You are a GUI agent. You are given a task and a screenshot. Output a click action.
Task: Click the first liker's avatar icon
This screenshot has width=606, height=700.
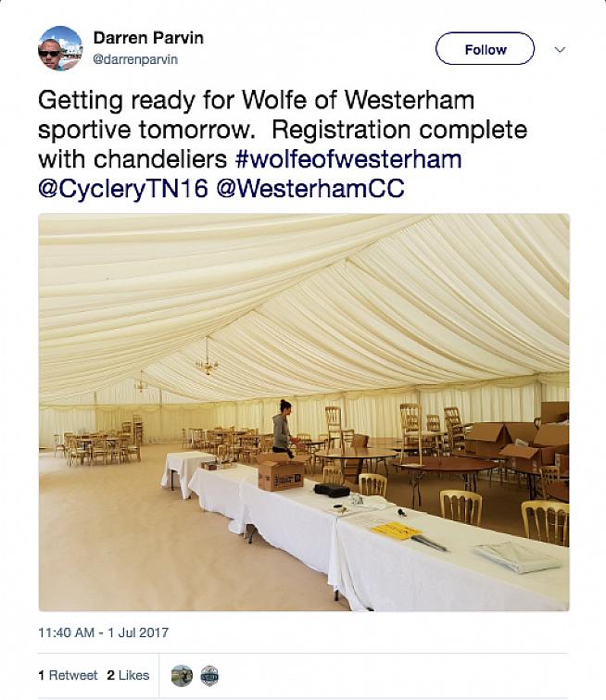pyautogui.click(x=183, y=675)
